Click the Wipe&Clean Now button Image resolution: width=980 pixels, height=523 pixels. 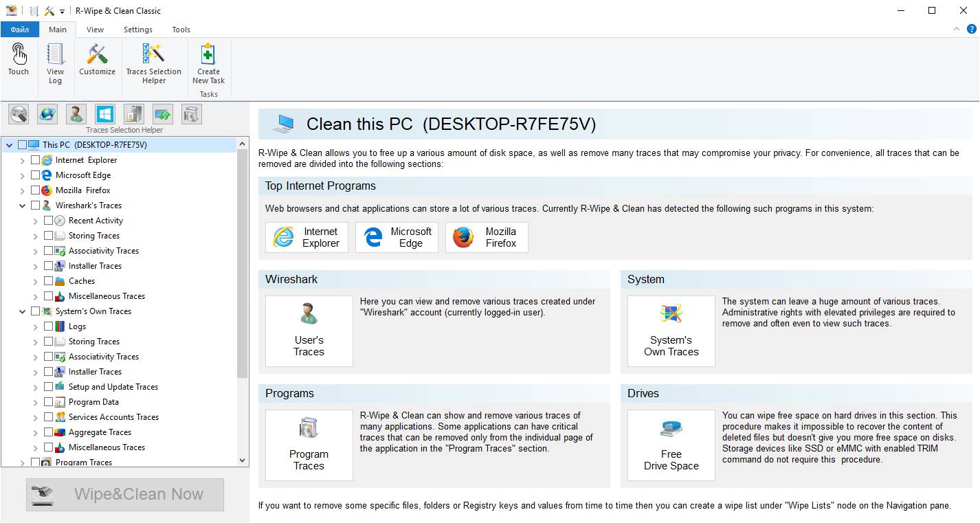click(125, 495)
